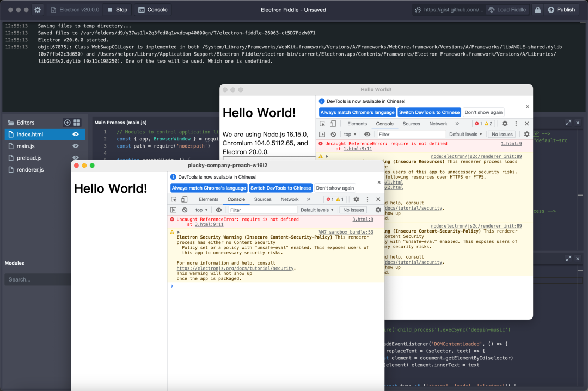Maximize the top right editor pane

coord(568,123)
